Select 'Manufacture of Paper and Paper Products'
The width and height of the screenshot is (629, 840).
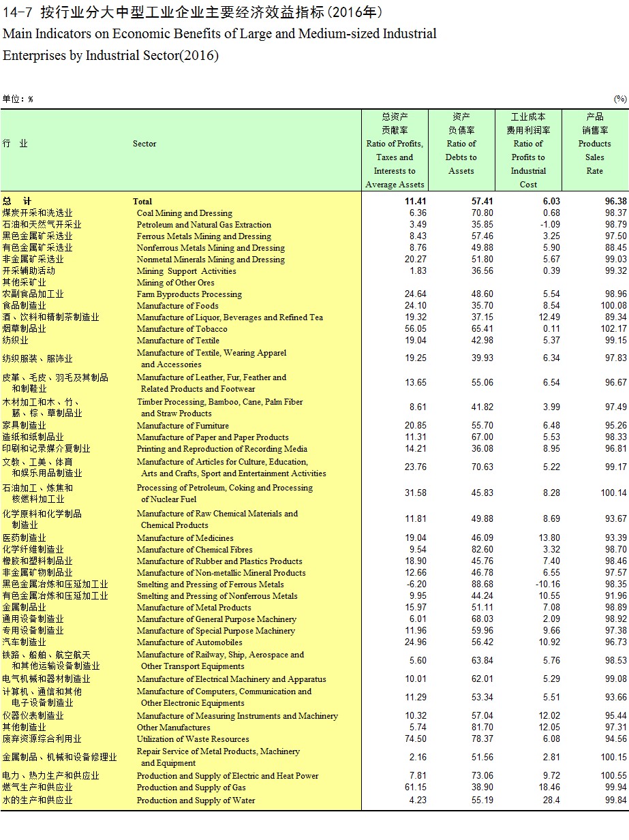coord(213,437)
